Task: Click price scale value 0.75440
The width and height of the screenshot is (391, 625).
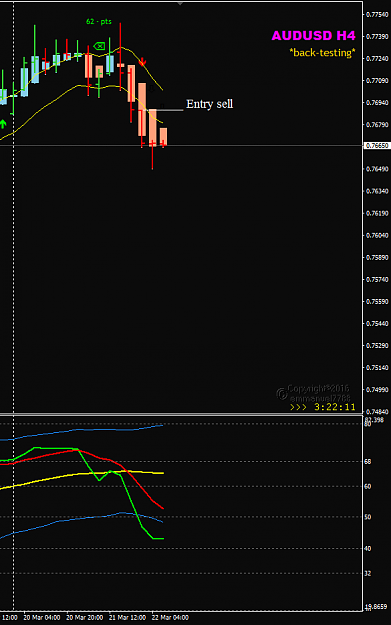Action: (377, 323)
